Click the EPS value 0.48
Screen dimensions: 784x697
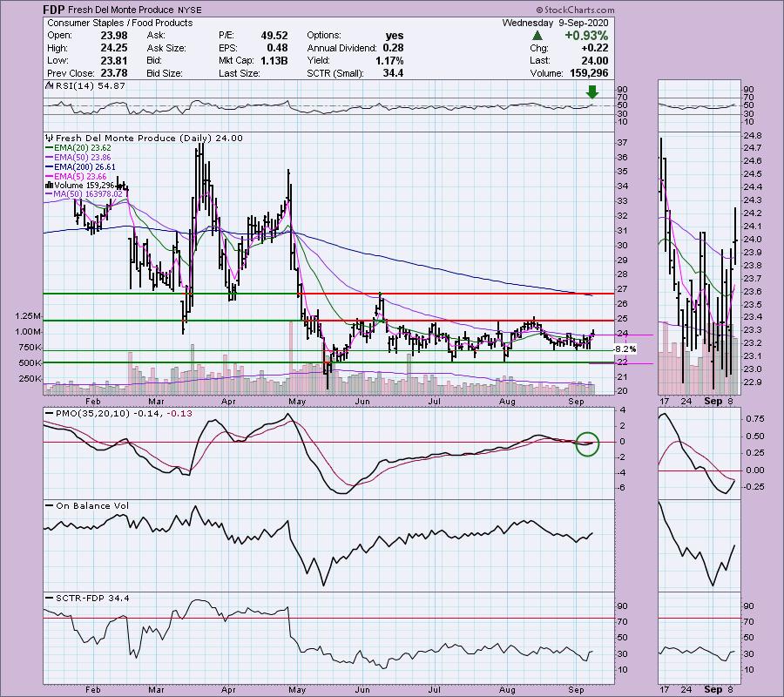pos(278,48)
